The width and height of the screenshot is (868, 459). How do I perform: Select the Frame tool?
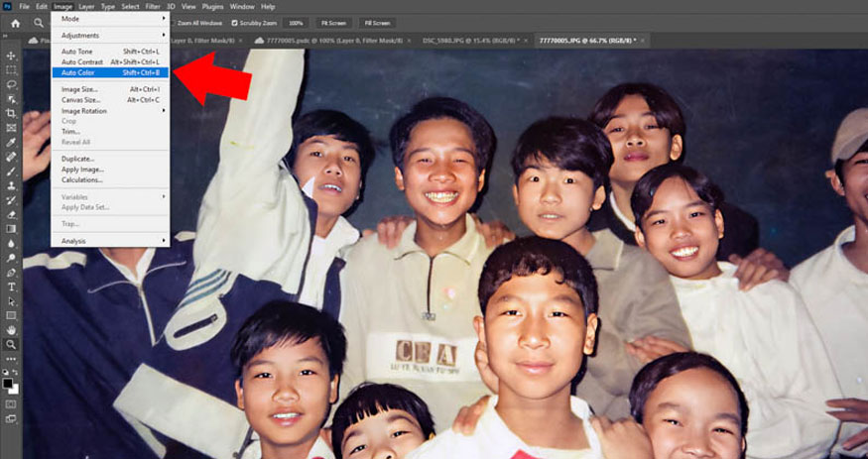point(11,128)
